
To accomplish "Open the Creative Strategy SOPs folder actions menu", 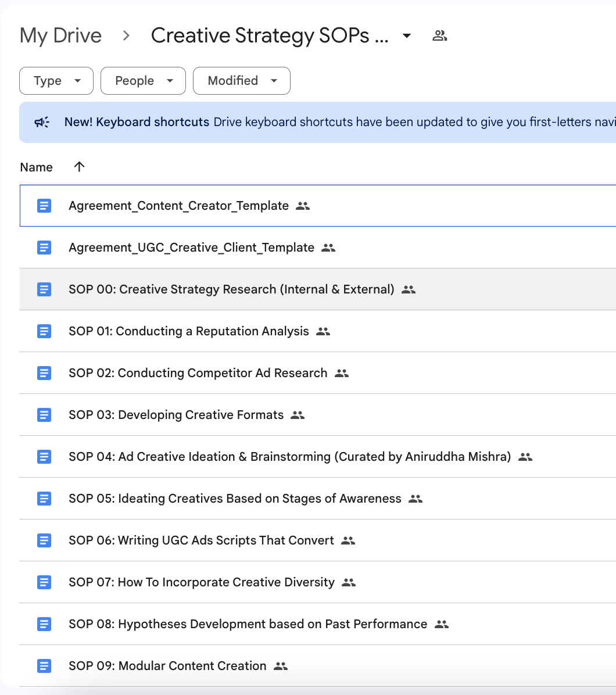I will 406,35.
